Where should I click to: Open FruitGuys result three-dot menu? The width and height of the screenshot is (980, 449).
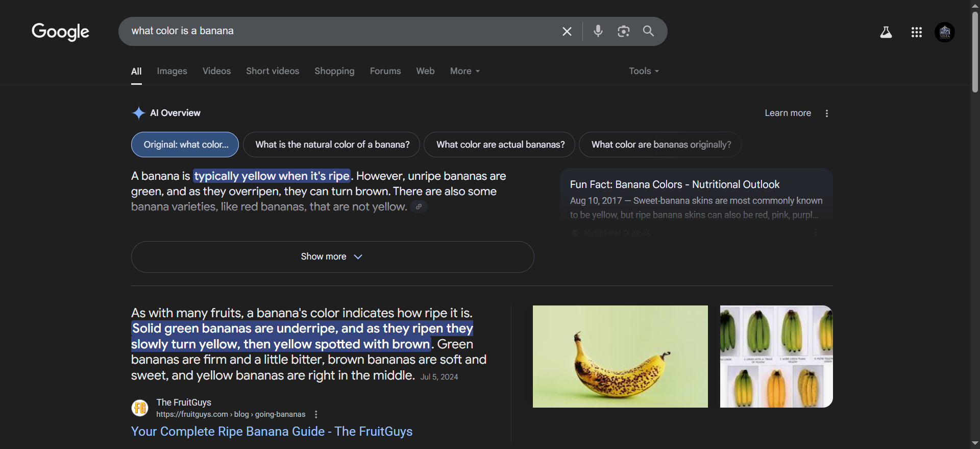click(316, 414)
